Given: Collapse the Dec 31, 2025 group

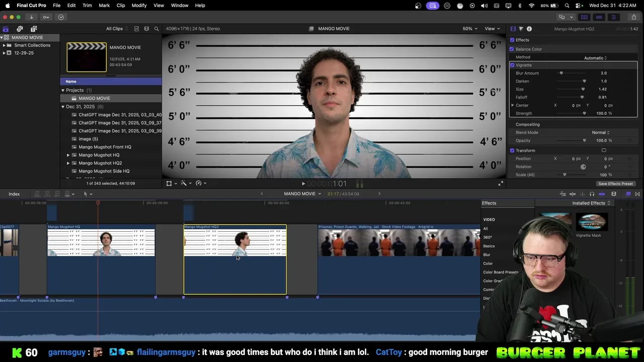Looking at the screenshot, I should (63, 107).
